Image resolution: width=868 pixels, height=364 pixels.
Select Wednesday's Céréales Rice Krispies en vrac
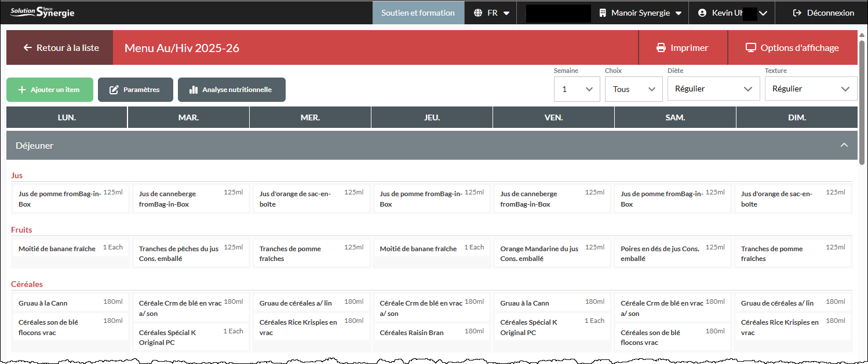click(311, 327)
